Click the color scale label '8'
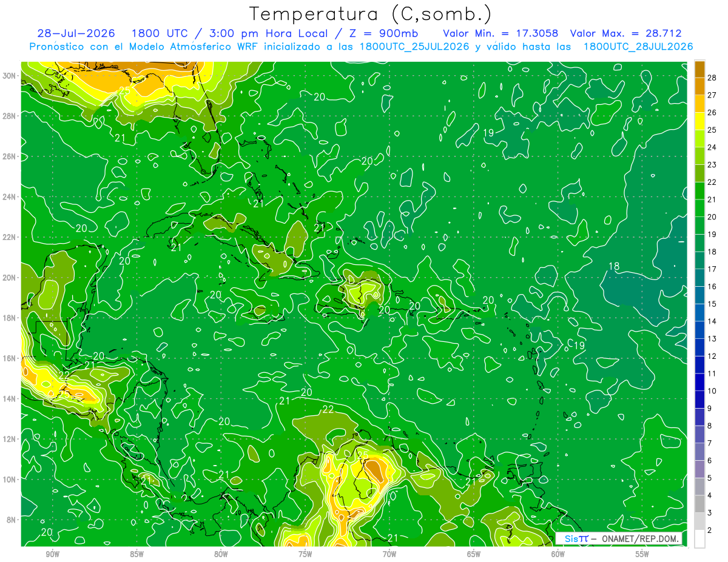The image size is (728, 562). click(710, 426)
